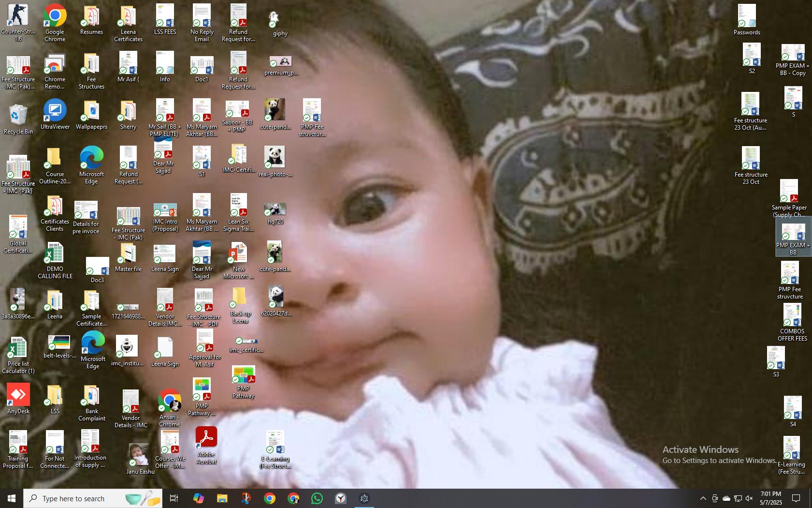Open File Explorer from the taskbar
This screenshot has height=508, width=812.
(x=222, y=498)
